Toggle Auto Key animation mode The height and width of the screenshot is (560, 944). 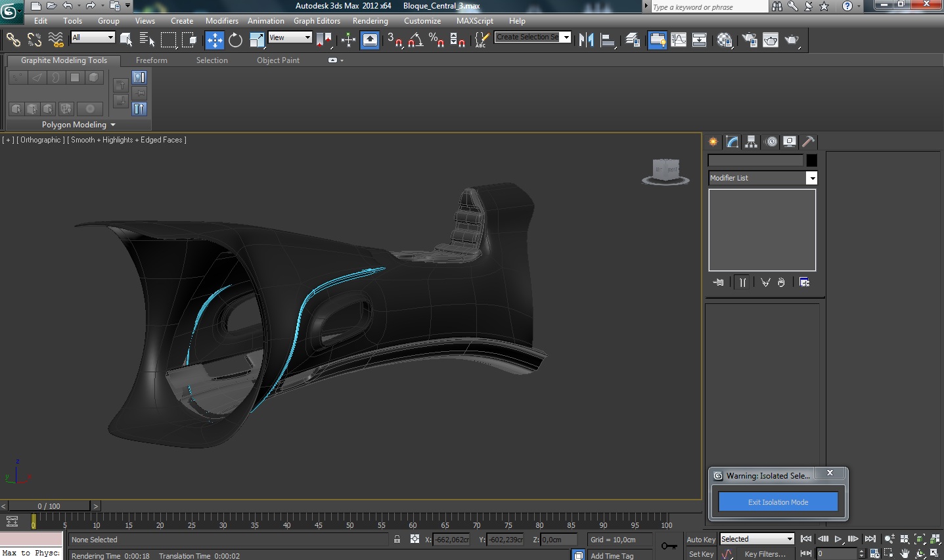700,540
